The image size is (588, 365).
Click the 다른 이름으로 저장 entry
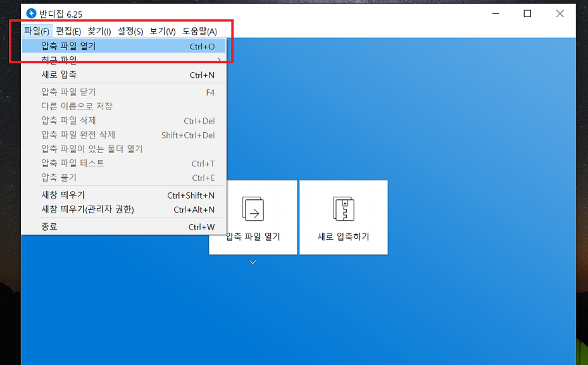click(124, 106)
